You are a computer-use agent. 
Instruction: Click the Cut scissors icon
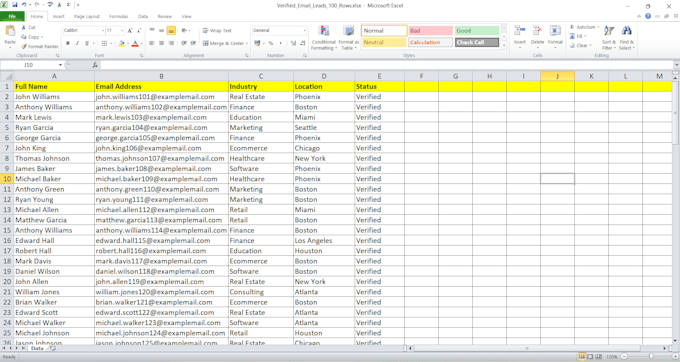(x=24, y=27)
